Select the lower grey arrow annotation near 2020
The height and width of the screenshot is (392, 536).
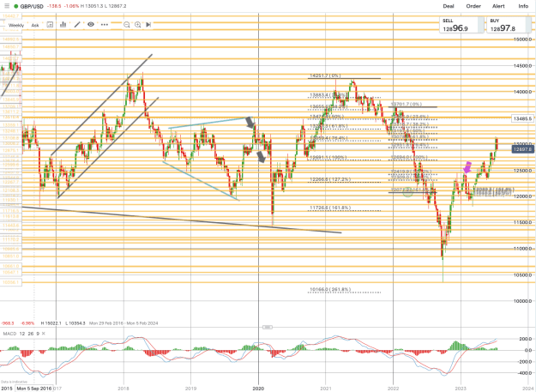point(261,157)
